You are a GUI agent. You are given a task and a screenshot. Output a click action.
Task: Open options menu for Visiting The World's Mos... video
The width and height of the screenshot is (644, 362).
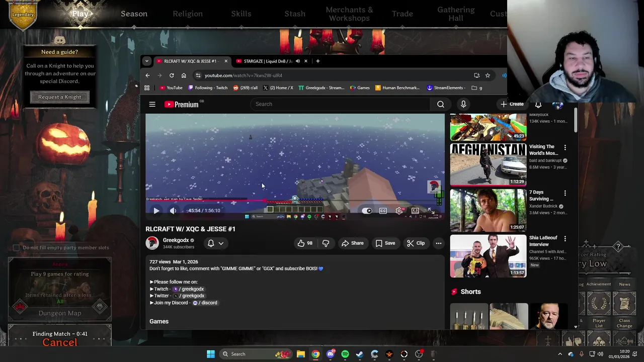pos(565,147)
